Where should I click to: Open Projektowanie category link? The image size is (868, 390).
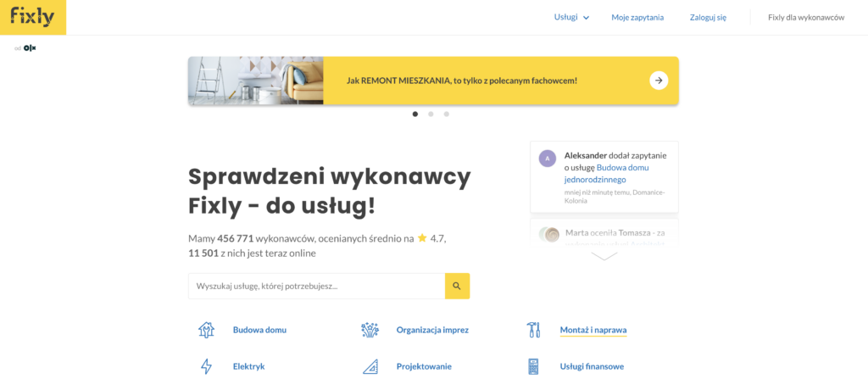tap(424, 367)
